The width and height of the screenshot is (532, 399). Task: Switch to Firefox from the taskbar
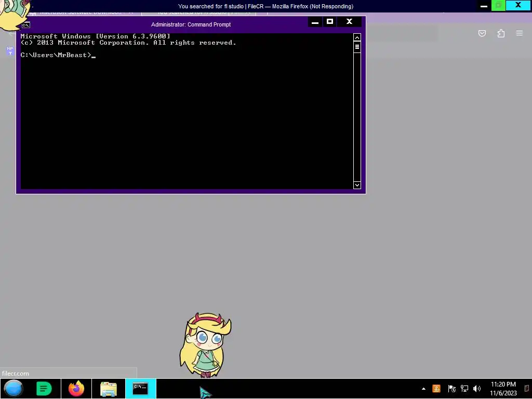tap(76, 389)
